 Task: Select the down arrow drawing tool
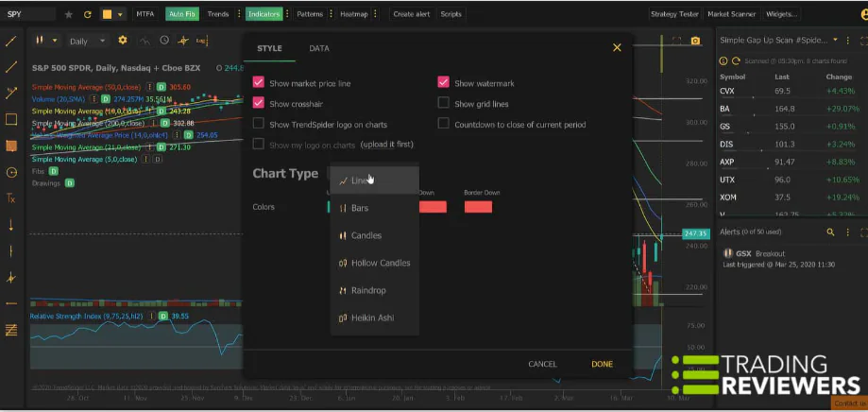11,225
